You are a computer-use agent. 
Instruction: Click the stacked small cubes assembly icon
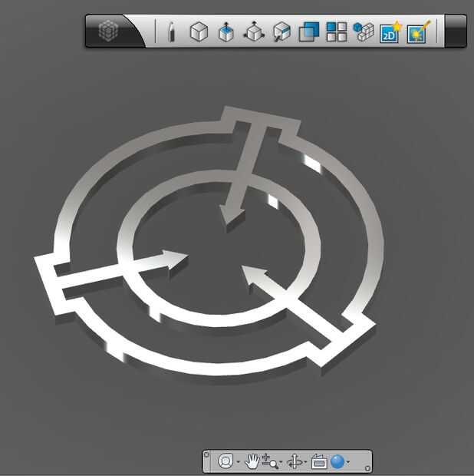point(364,31)
